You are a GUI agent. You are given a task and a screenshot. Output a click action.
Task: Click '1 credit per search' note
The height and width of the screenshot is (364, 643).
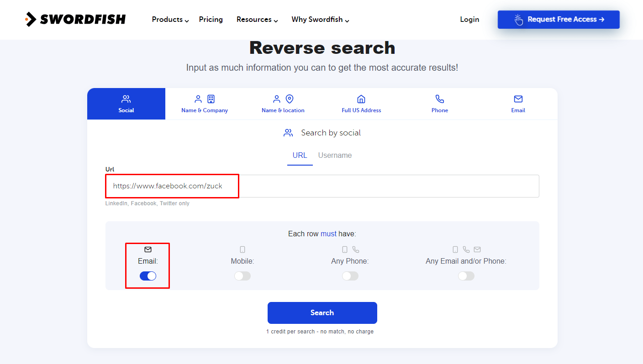click(320, 332)
